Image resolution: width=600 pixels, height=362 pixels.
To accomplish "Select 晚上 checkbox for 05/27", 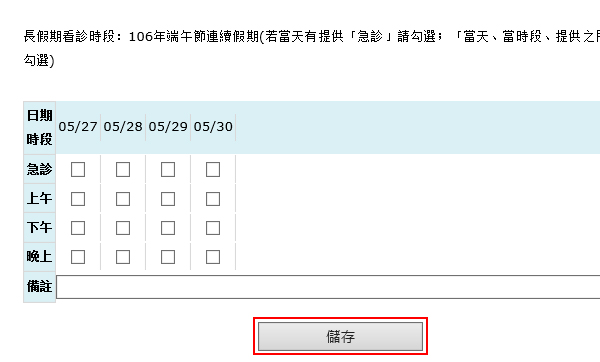I will (x=78, y=257).
